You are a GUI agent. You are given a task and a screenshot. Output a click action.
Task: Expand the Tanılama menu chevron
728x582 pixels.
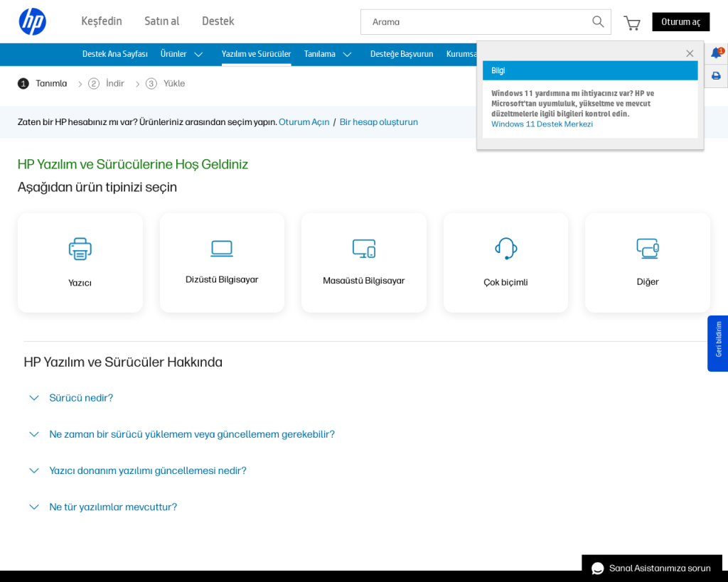click(347, 54)
